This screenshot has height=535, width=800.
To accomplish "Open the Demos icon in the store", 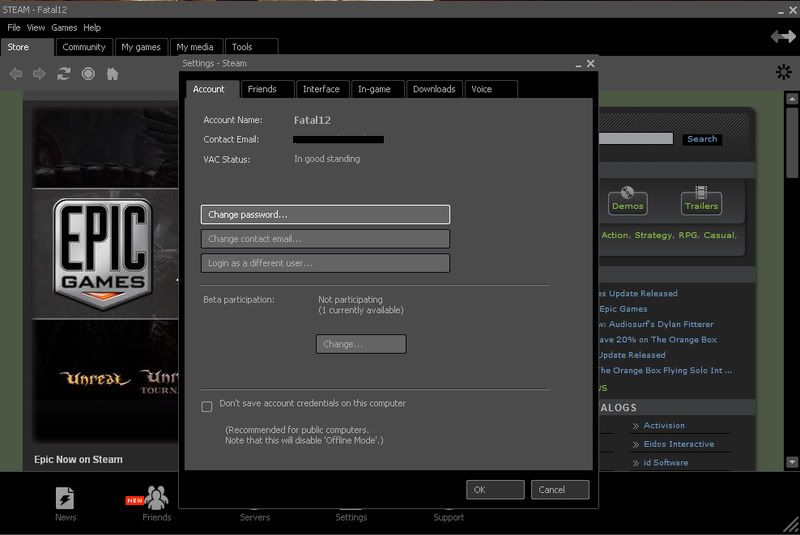I will point(628,200).
